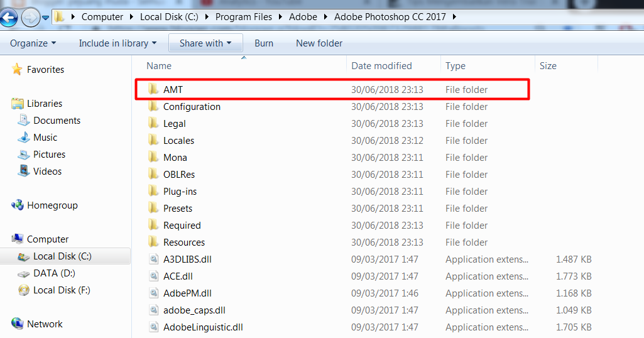This screenshot has height=338, width=644.
Task: Select the Legal folder icon
Action: coord(153,123)
